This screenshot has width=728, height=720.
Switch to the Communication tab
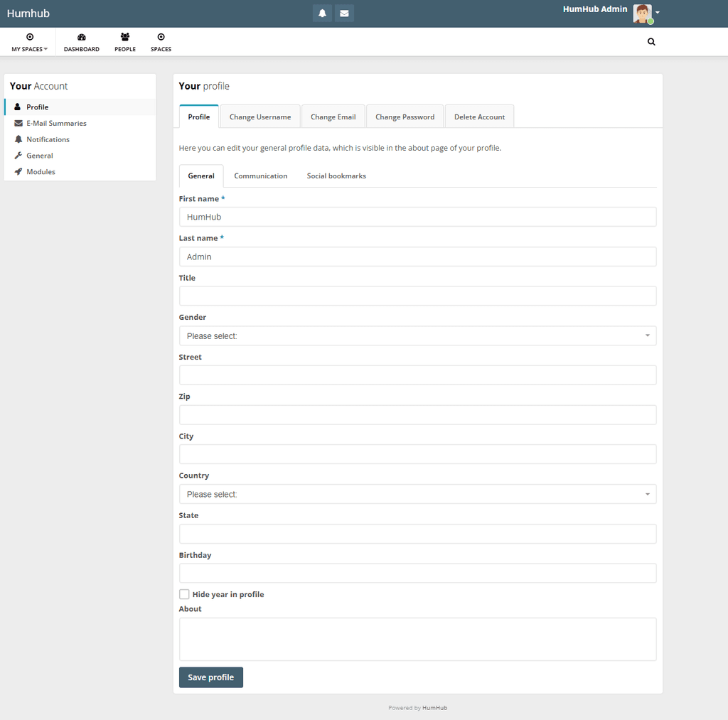coord(261,176)
